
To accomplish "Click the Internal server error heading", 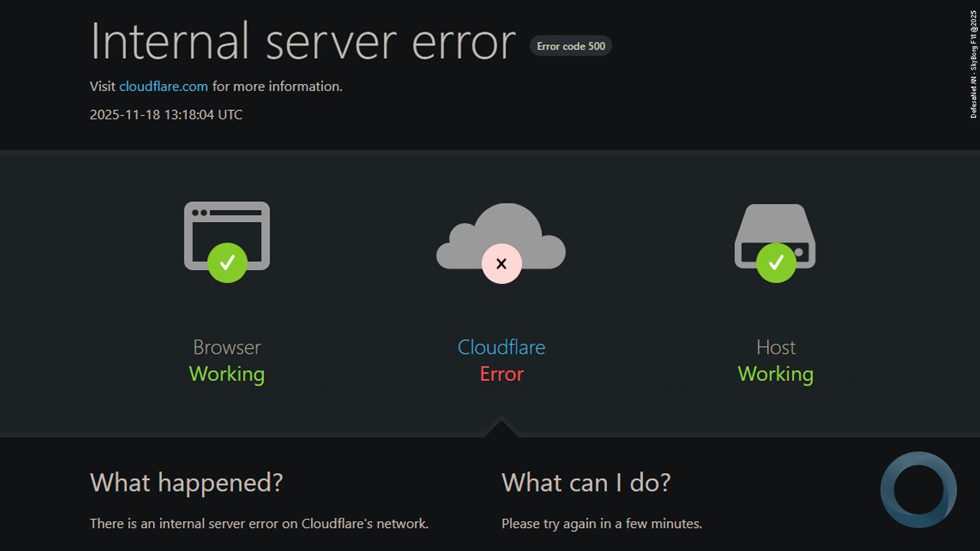I will 302,41.
